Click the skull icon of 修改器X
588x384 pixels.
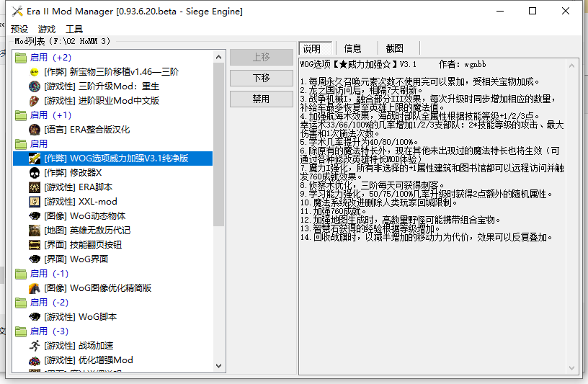(x=34, y=173)
